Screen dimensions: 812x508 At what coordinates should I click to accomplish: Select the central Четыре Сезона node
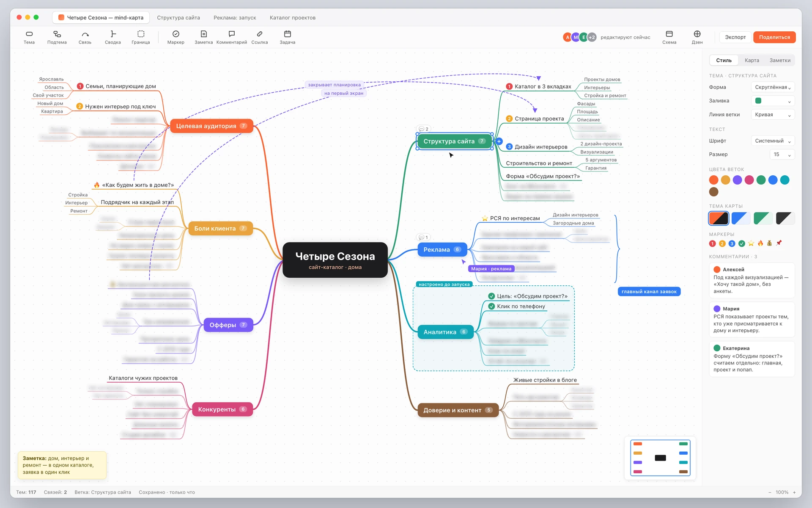(335, 260)
